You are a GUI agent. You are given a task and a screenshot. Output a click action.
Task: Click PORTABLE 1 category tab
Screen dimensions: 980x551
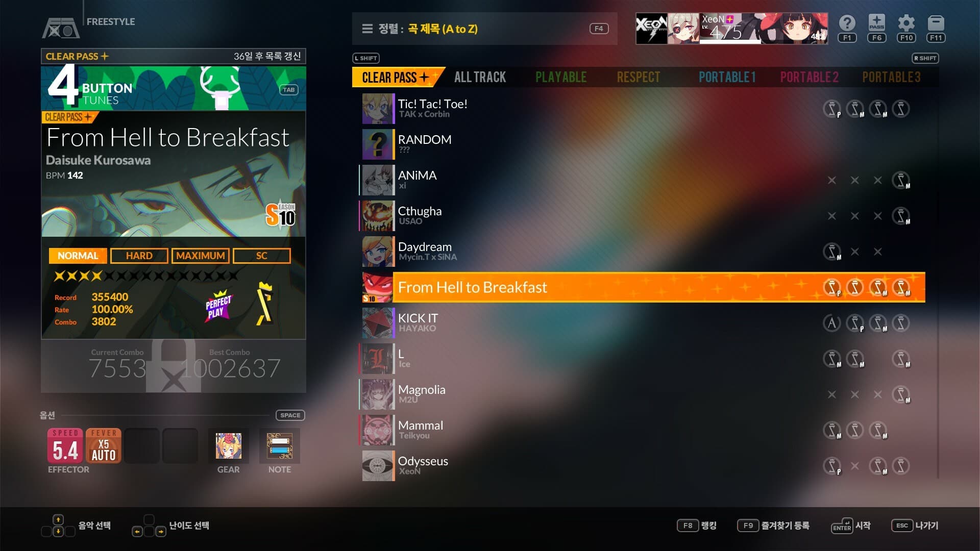click(x=727, y=76)
